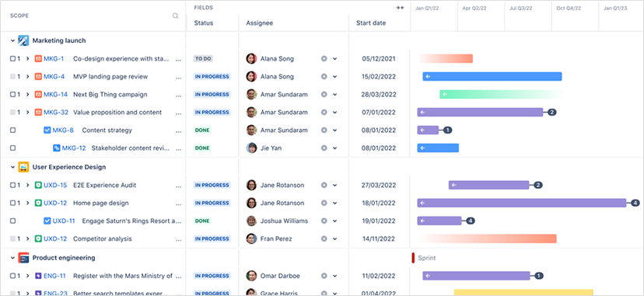Screen dimensions: 644x296
Task: Collapse the Marketing launch group
Action: 12,41
